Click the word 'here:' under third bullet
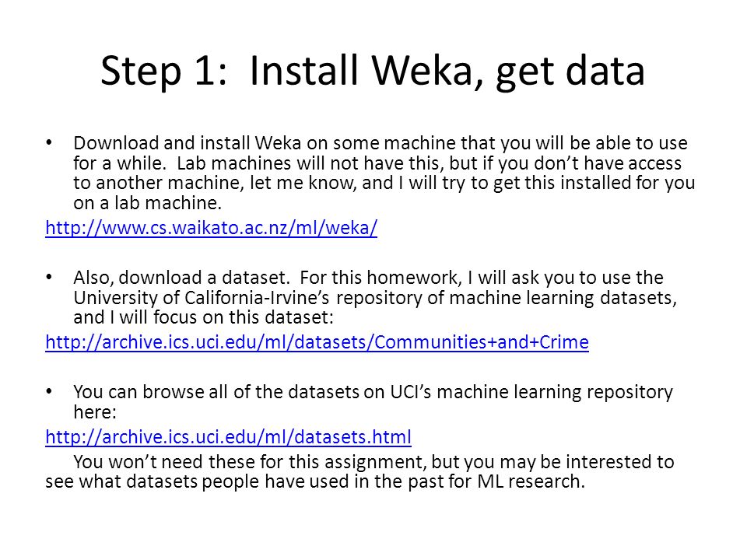 tap(95, 412)
